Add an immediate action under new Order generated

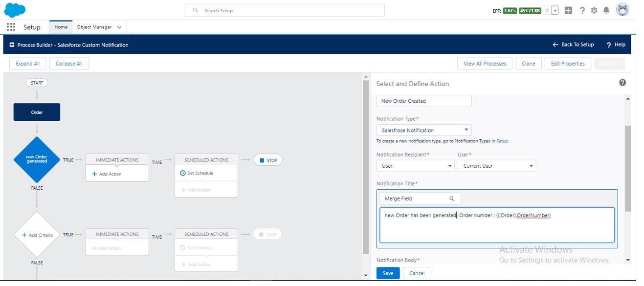107,174
